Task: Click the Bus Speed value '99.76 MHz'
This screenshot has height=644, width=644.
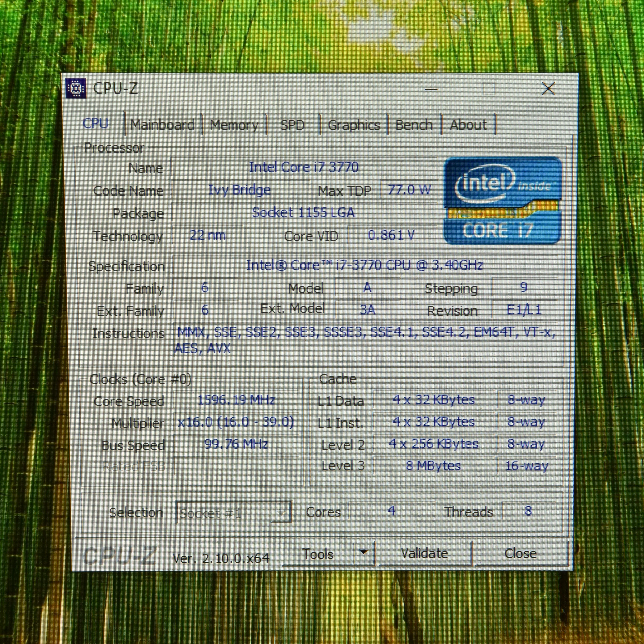Action: (x=236, y=444)
